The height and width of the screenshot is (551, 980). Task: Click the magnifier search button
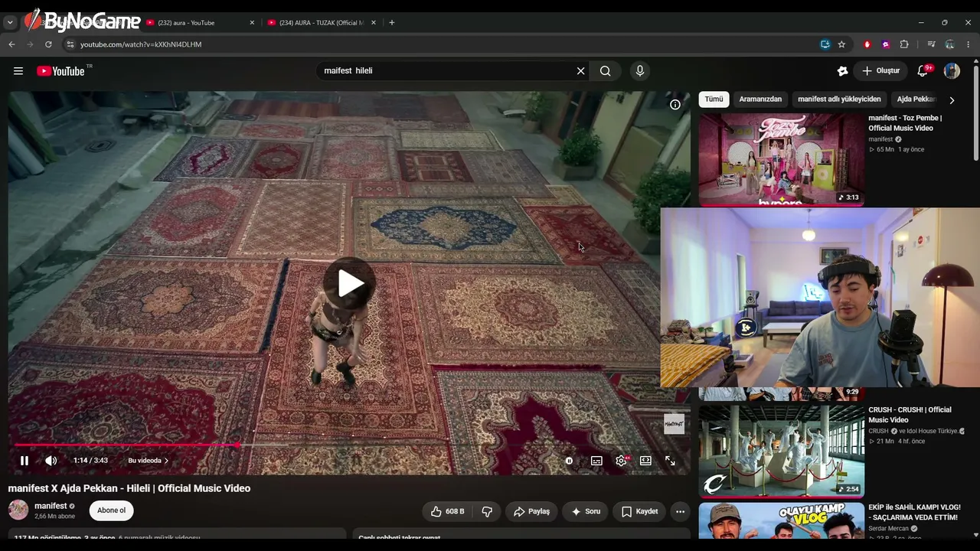606,71
